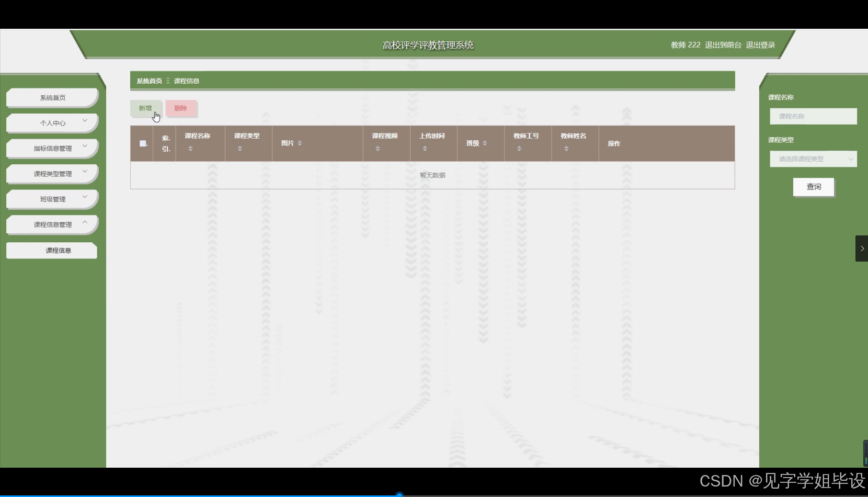The width and height of the screenshot is (868, 497).
Task: Sort by 教师姓名 column arrows
Action: click(x=566, y=149)
